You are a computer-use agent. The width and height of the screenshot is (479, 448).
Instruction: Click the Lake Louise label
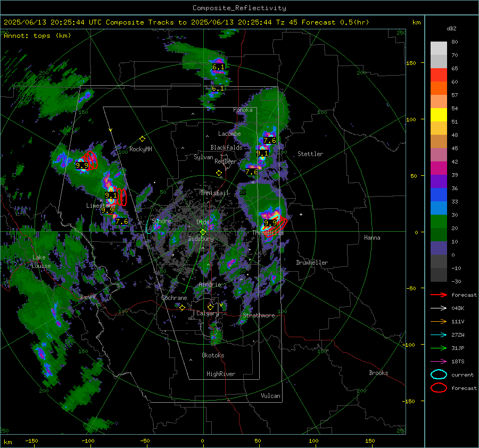tap(41, 262)
